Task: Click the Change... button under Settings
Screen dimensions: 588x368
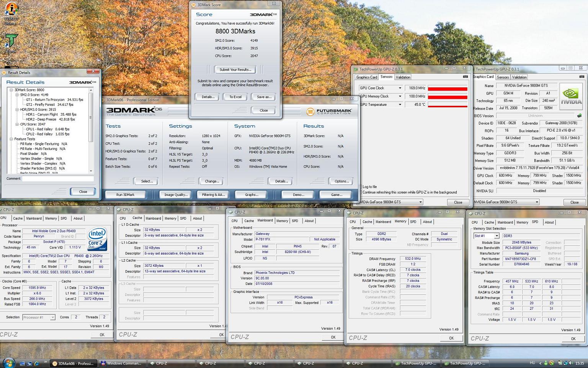Action: [212, 181]
